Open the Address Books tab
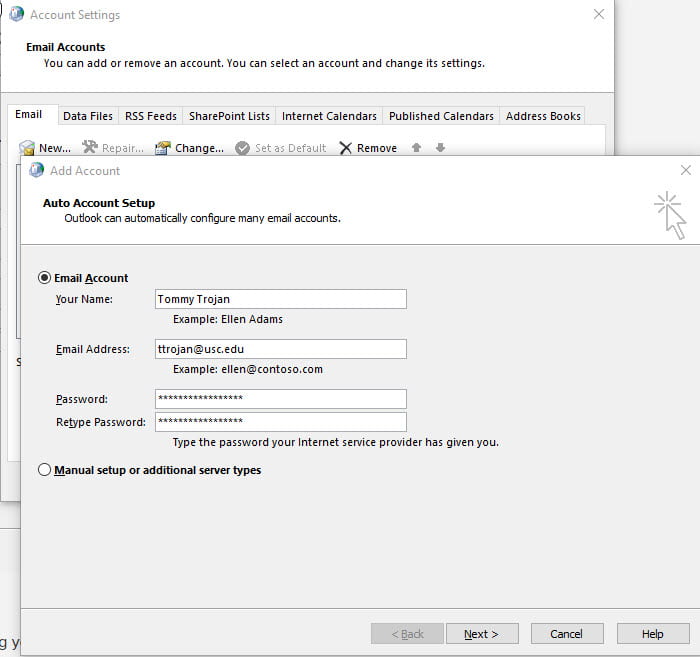The height and width of the screenshot is (657, 700). [543, 116]
